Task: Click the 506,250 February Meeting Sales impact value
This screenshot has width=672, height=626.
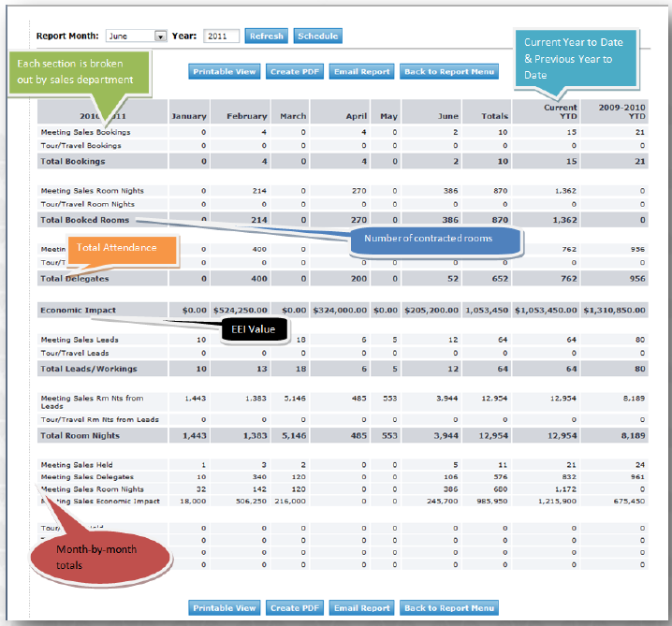Action: 251,502
